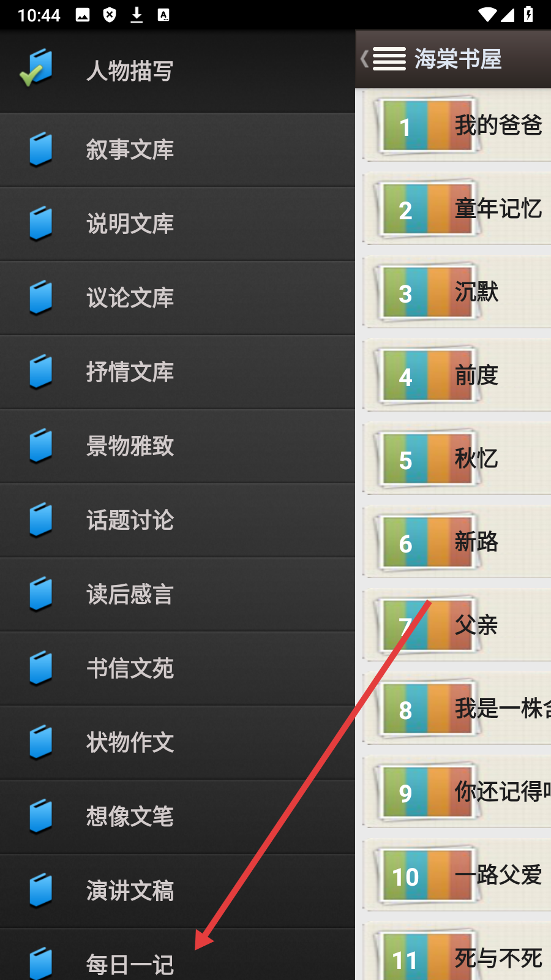
Task: Select the 想像文笔 menu entry
Action: pos(178,816)
